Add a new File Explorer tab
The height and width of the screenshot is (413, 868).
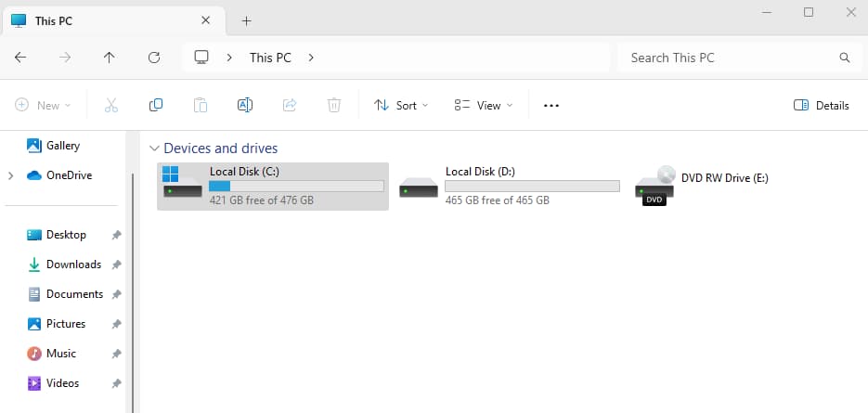[x=247, y=21]
